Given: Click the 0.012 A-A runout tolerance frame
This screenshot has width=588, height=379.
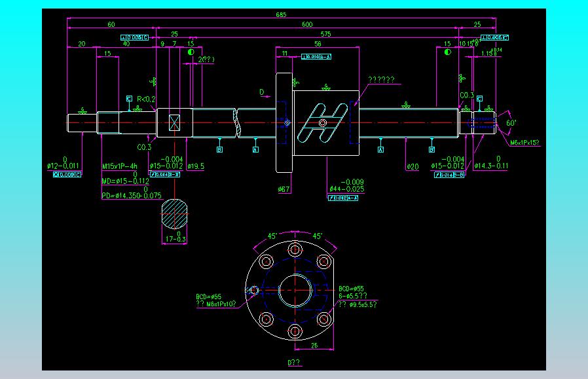Looking at the screenshot, I should (x=342, y=198).
